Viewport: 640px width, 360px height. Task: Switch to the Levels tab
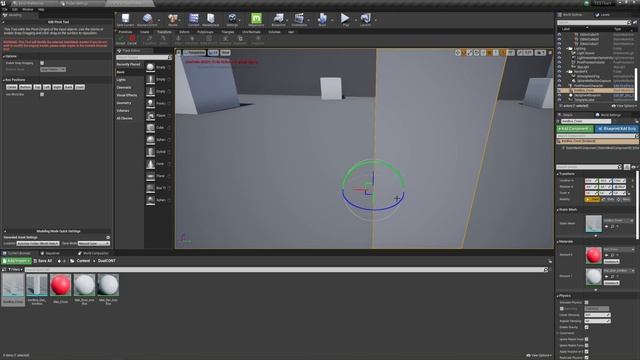pyautogui.click(x=602, y=15)
